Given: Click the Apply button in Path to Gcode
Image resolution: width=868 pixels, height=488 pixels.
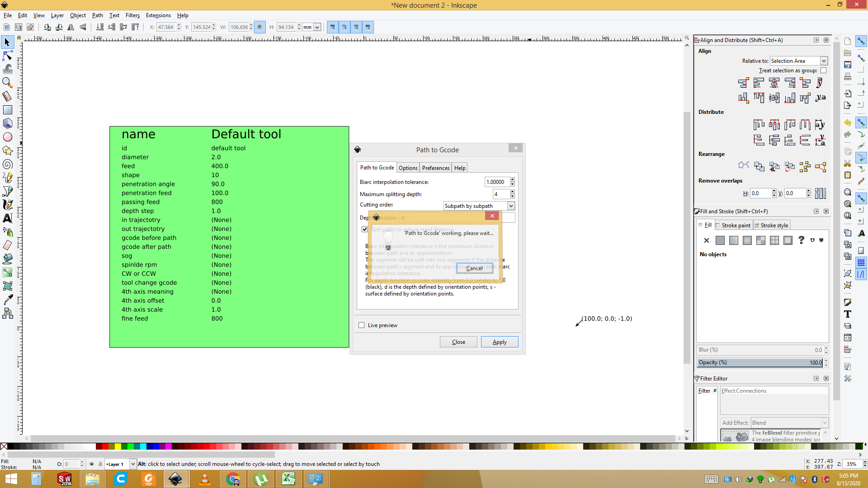Looking at the screenshot, I should pyautogui.click(x=500, y=342).
